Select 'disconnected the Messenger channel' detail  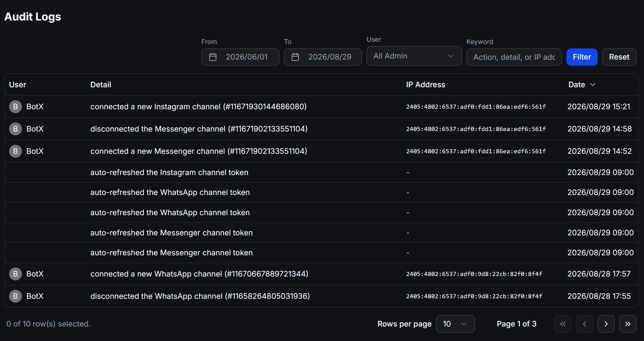click(199, 129)
